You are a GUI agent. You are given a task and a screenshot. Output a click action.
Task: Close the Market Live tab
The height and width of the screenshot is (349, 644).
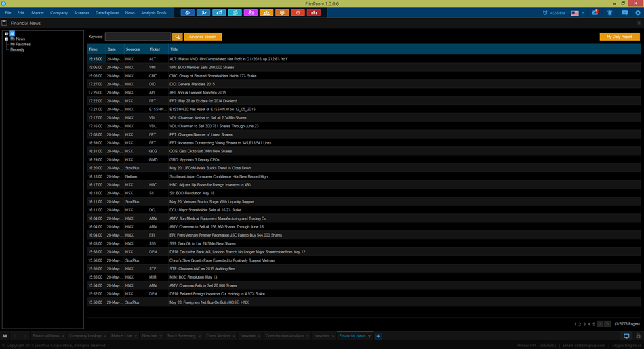136,336
